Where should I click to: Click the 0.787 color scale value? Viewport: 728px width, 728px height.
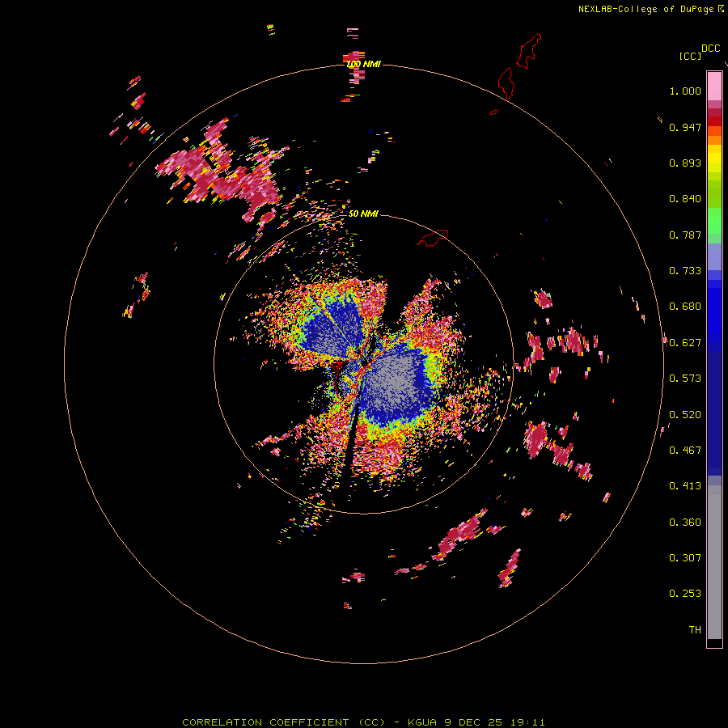click(685, 235)
